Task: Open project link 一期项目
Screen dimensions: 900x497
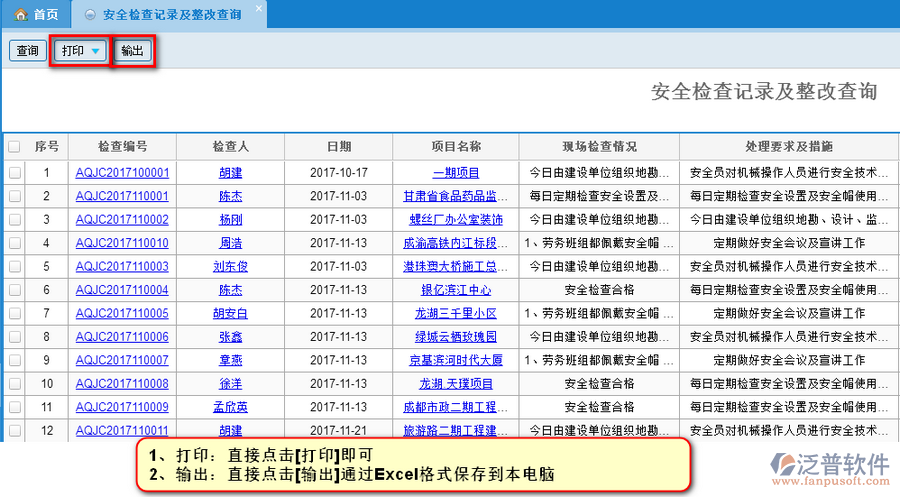Action: click(x=455, y=173)
